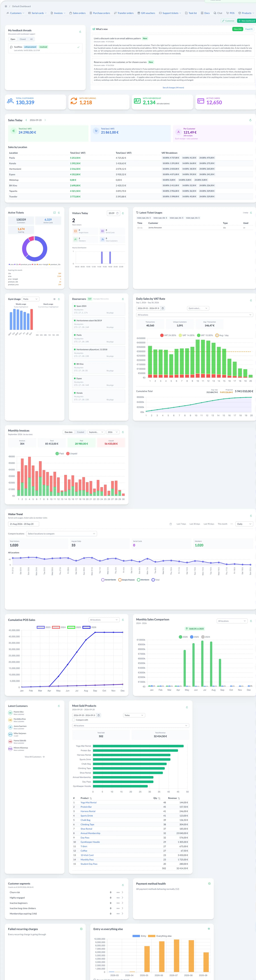Refresh the Doorservers widget
This screenshot has height=980, width=256.
123,299
